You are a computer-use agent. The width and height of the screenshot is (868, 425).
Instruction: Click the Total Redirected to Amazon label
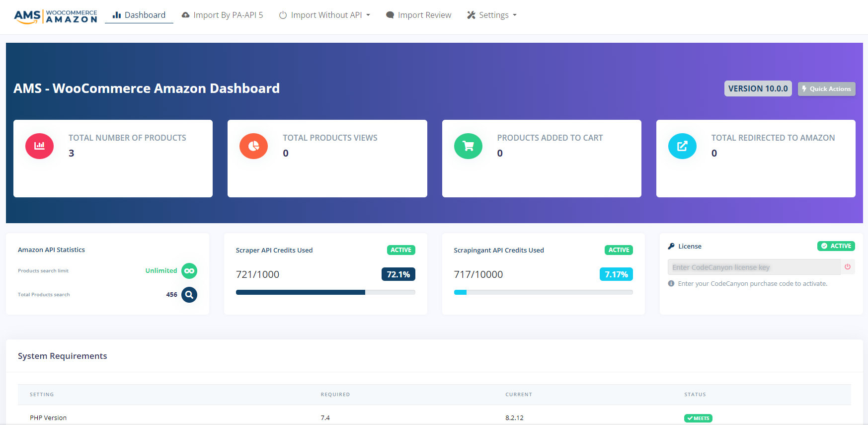tap(773, 138)
